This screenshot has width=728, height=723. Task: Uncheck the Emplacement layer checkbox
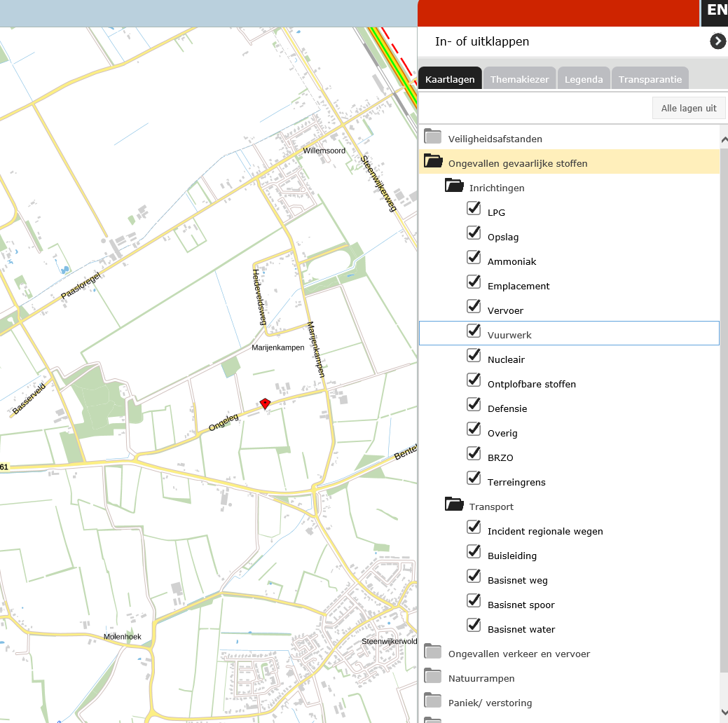[x=474, y=282]
